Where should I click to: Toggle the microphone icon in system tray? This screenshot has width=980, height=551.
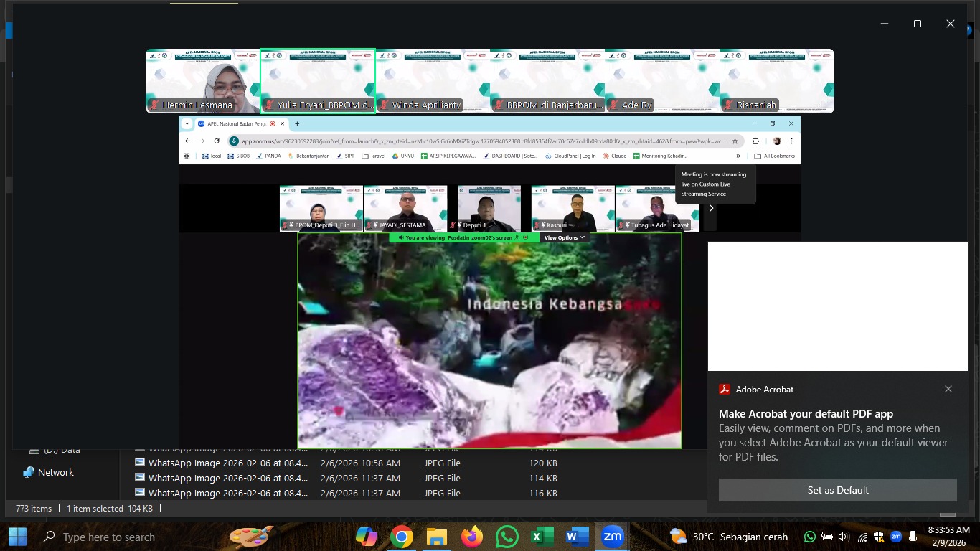pyautogui.click(x=913, y=537)
